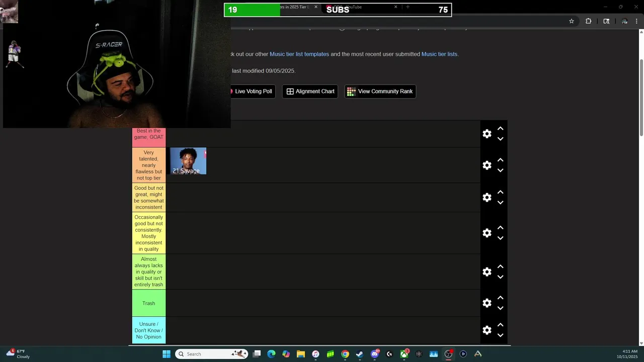Image resolution: width=644 pixels, height=362 pixels.
Task: Open settings gear for 'Good but not great' row
Action: (487, 198)
